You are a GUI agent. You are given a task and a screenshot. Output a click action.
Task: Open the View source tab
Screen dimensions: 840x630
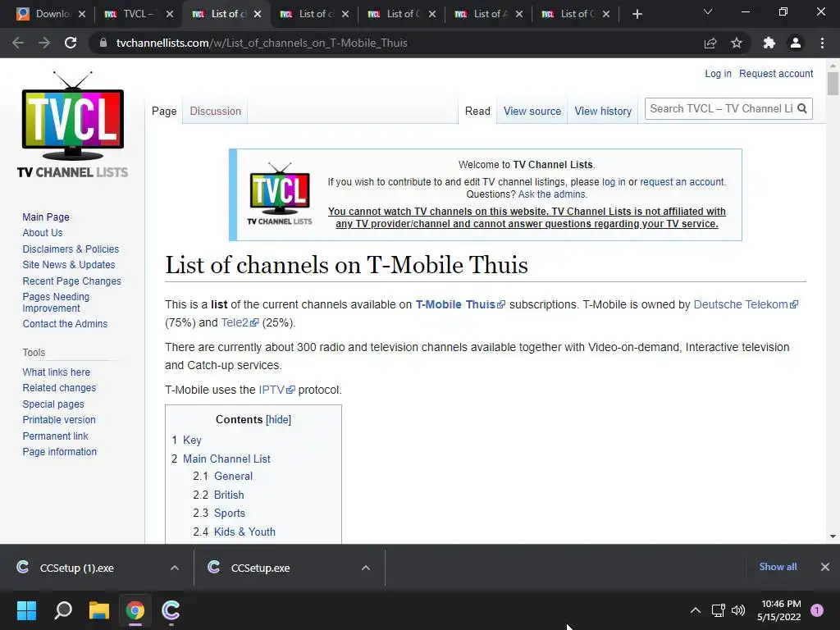tap(532, 111)
